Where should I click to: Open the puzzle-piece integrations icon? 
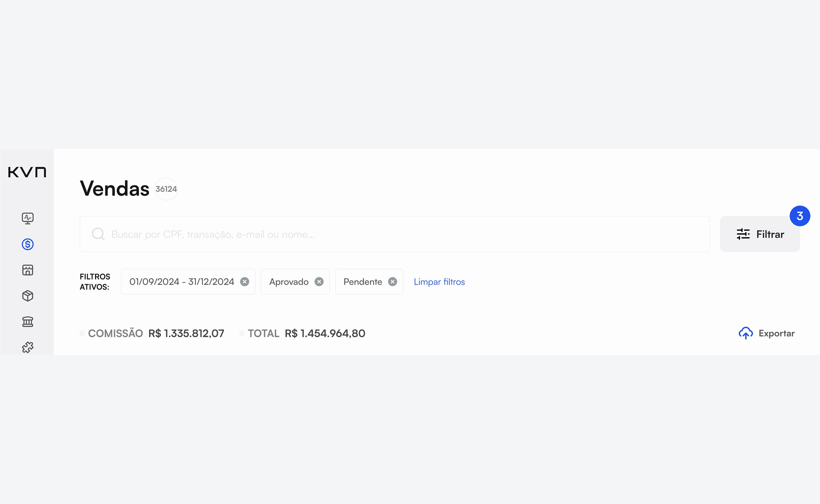coord(28,347)
